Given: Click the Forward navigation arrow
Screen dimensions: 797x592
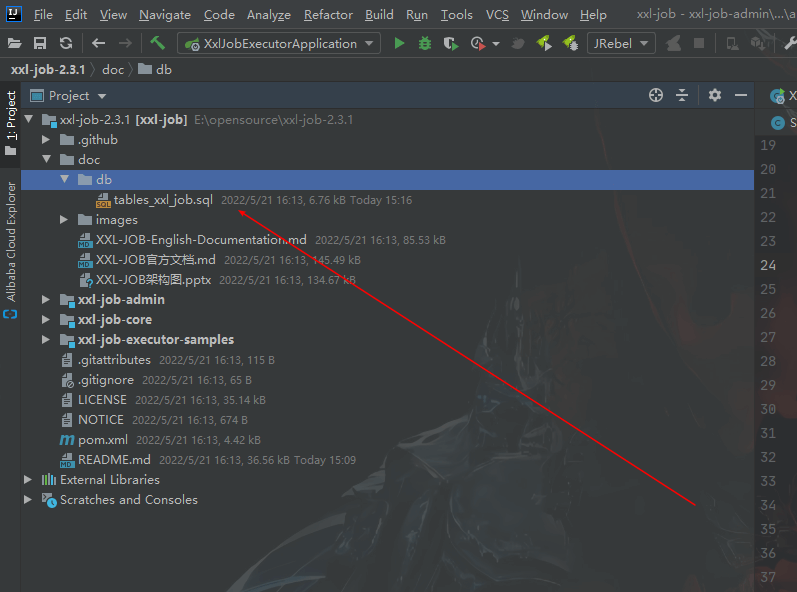Looking at the screenshot, I should point(125,44).
